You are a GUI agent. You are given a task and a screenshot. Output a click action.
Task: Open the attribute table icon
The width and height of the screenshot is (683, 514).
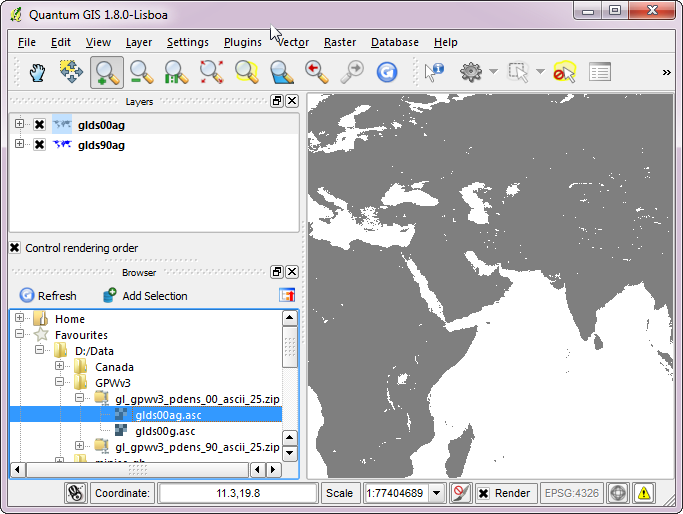click(x=600, y=72)
